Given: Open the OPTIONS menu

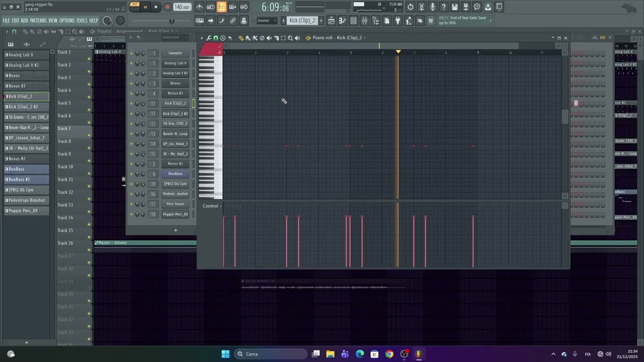Looking at the screenshot, I should [67, 21].
